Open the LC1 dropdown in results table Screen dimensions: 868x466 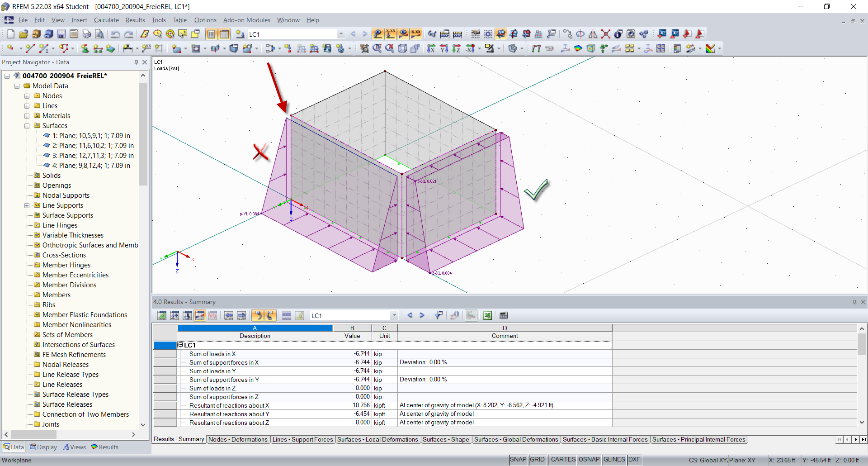point(394,315)
